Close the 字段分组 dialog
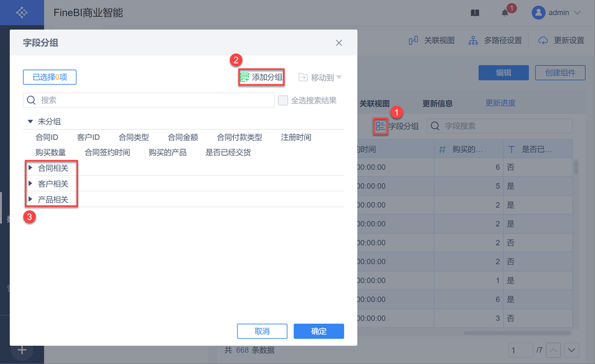This screenshot has height=364, width=595. [339, 43]
